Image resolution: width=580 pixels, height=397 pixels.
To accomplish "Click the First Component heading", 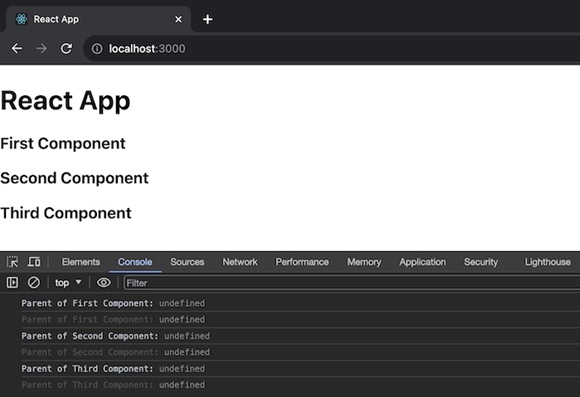I will 63,144.
